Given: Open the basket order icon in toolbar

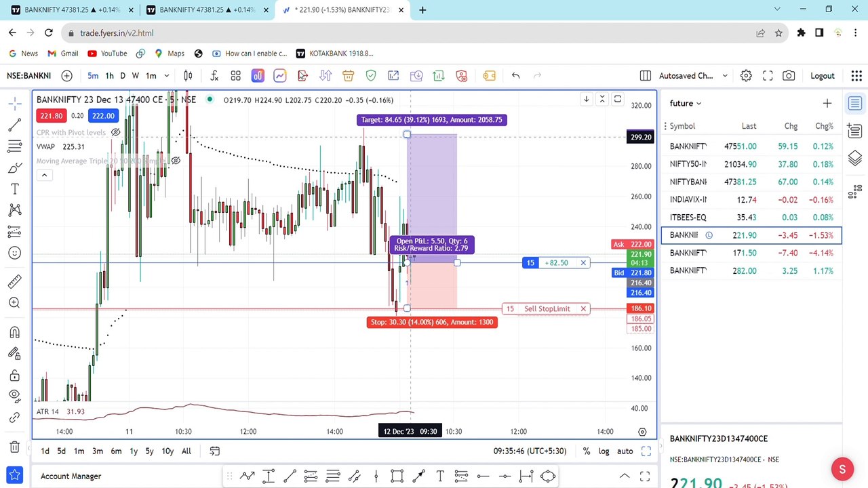Looking at the screenshot, I should point(348,76).
